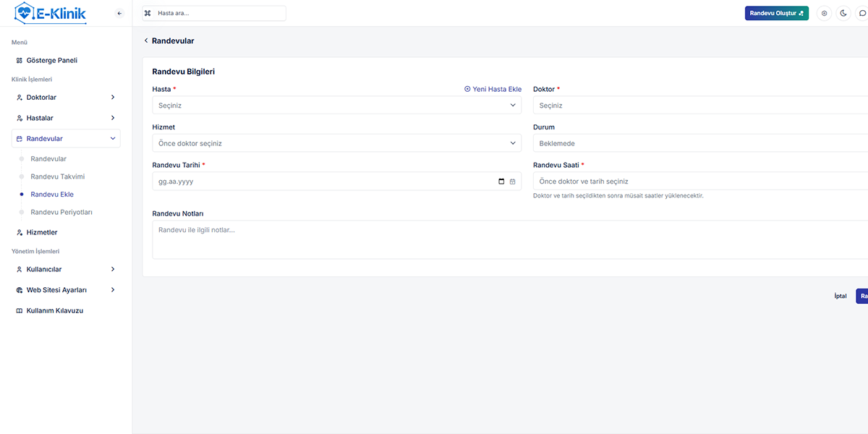Click the Randevu Oluştur button
Image resolution: width=868 pixels, height=434 pixels.
click(776, 13)
